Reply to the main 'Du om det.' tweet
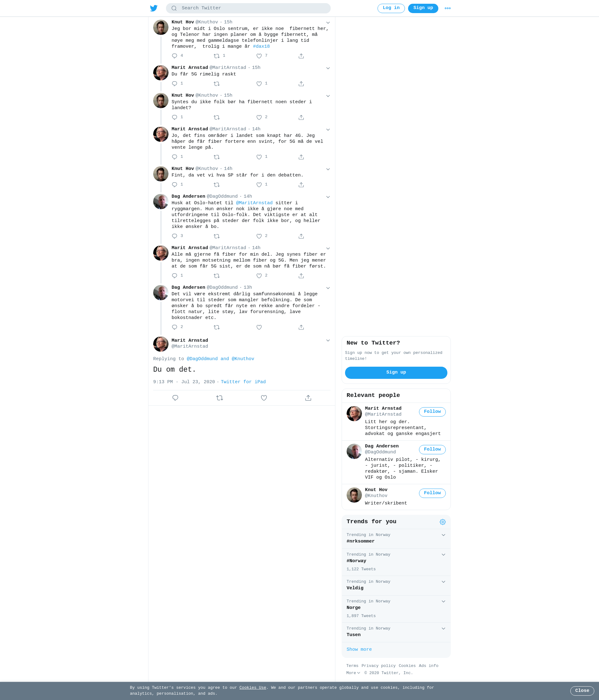 (x=175, y=398)
